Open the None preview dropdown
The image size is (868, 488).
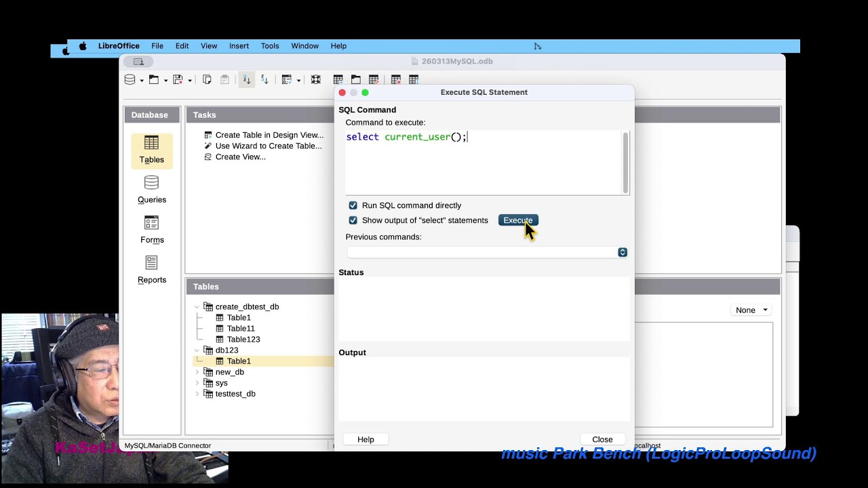point(752,310)
